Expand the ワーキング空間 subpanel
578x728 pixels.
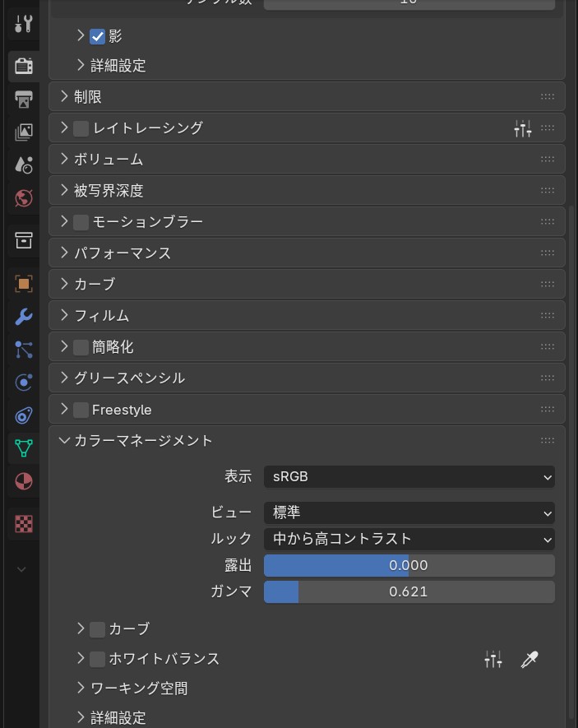pos(138,688)
